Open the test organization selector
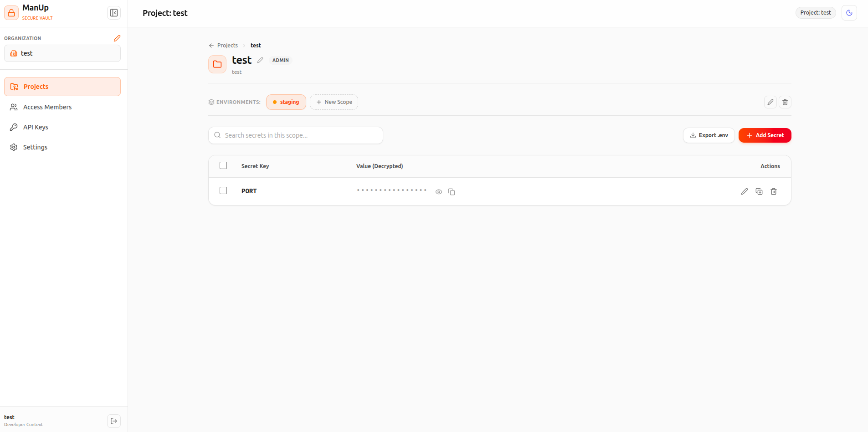Viewport: 868px width, 432px height. [62, 53]
